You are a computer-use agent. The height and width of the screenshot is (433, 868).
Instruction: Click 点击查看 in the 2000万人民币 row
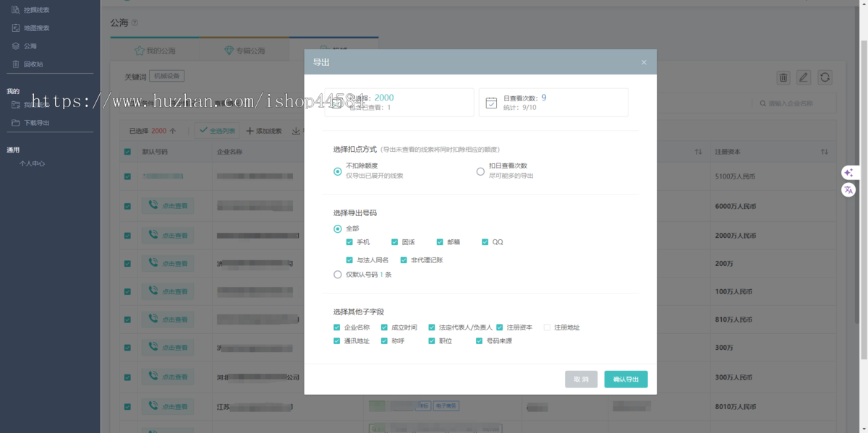(167, 235)
